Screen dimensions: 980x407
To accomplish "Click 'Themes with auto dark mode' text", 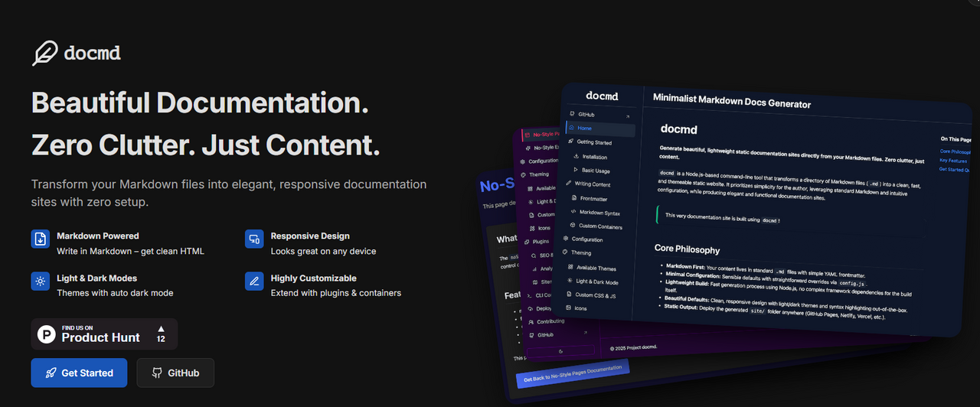I will click(x=115, y=293).
